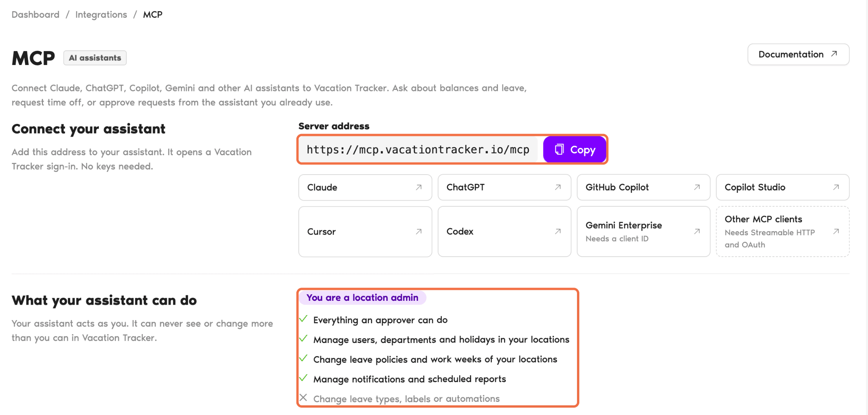
Task: Click the arrow icon on Codex card
Action: (x=558, y=232)
